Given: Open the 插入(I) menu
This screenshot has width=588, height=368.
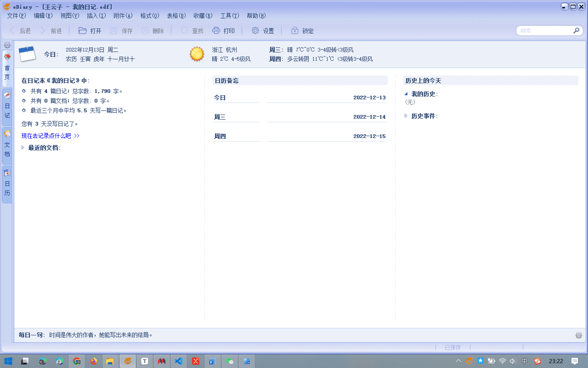Looking at the screenshot, I should [x=96, y=16].
